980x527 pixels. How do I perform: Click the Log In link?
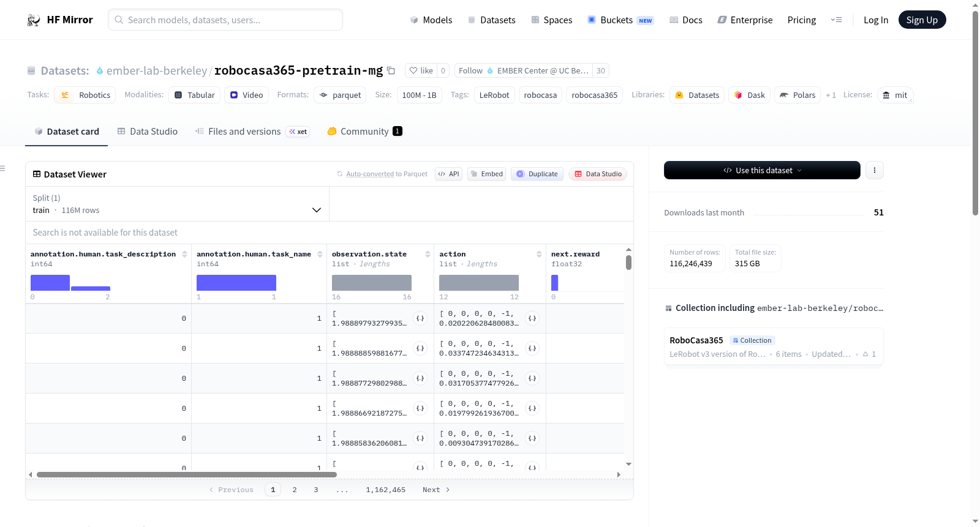pyautogui.click(x=876, y=20)
